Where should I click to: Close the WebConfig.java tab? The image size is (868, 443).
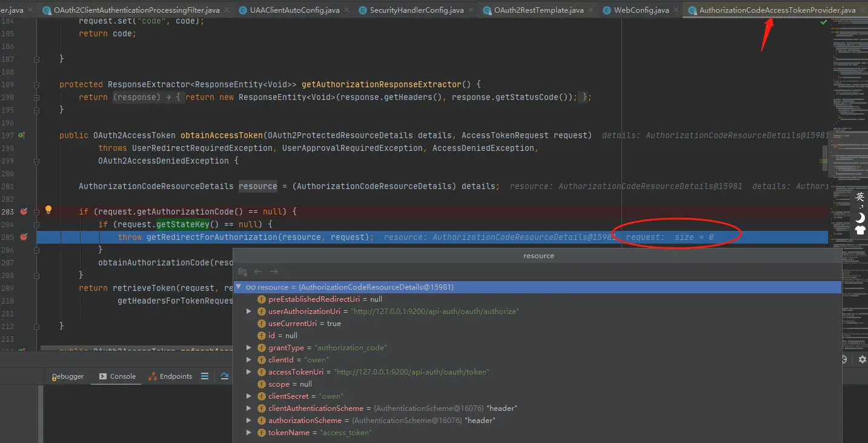pyautogui.click(x=676, y=10)
